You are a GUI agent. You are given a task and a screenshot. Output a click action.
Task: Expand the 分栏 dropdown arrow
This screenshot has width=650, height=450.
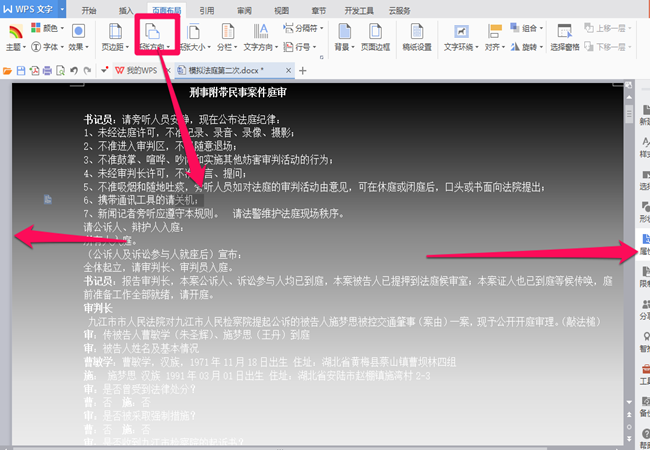[x=235, y=47]
